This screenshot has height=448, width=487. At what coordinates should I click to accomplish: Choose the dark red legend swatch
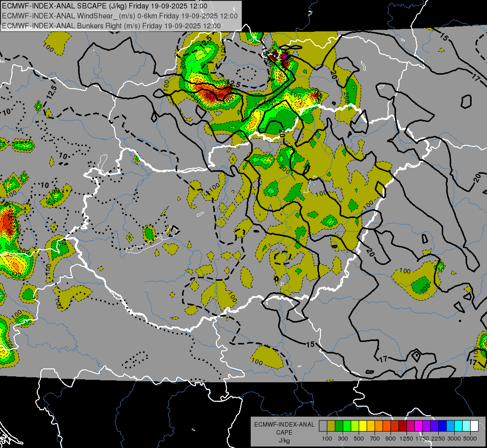[402, 426]
